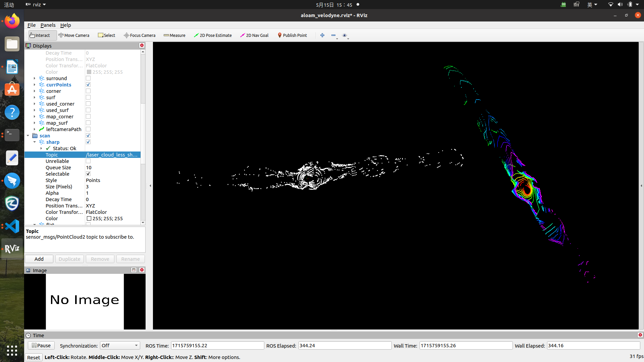Choose the Measure tool

pos(174,35)
